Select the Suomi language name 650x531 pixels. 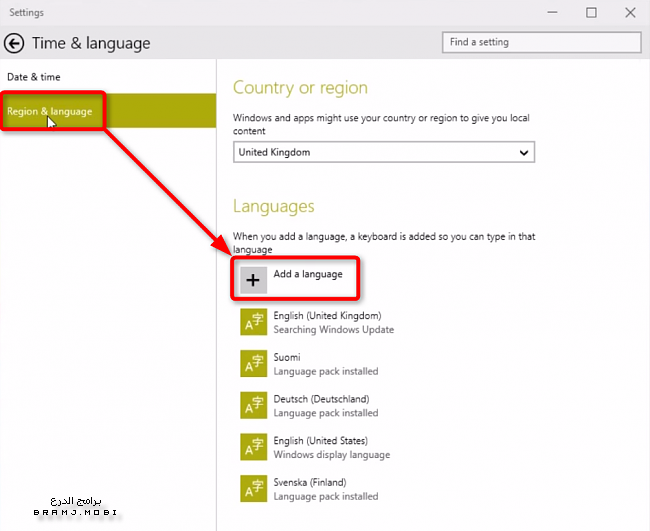287,357
